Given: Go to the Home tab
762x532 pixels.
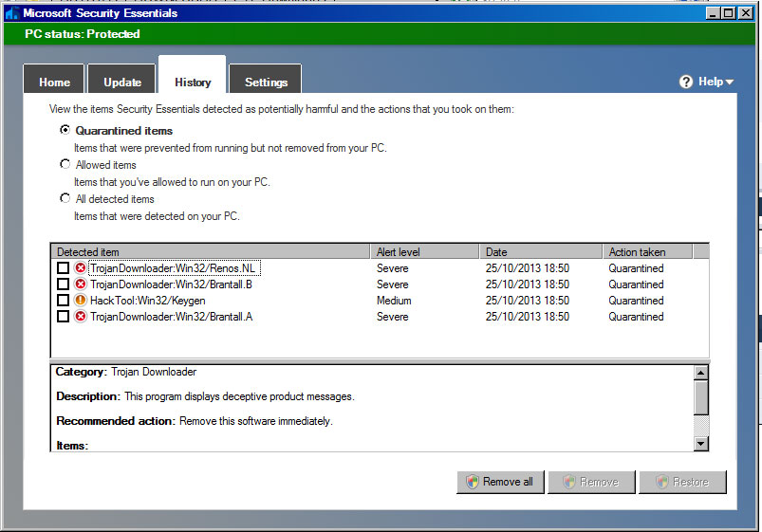Looking at the screenshot, I should point(54,83).
